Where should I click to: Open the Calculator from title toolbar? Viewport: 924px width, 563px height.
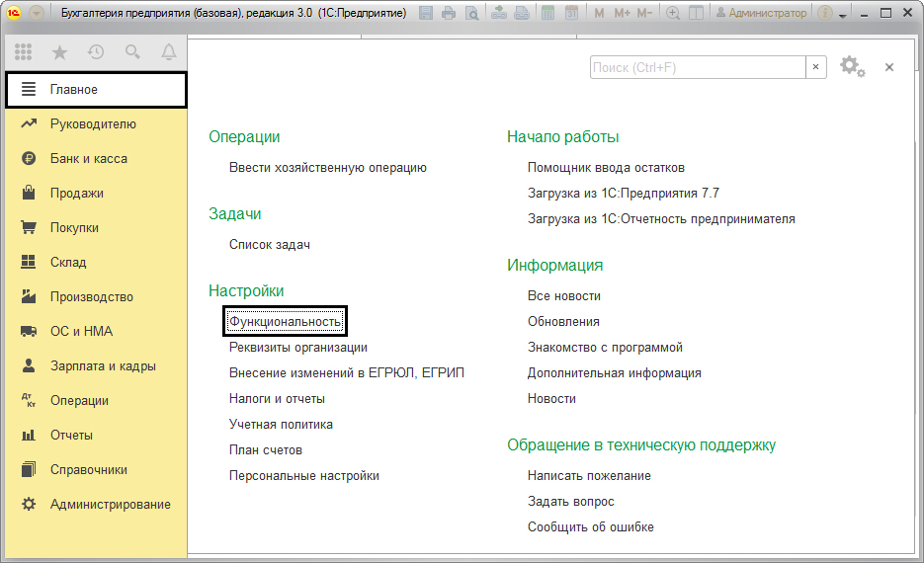pos(548,13)
